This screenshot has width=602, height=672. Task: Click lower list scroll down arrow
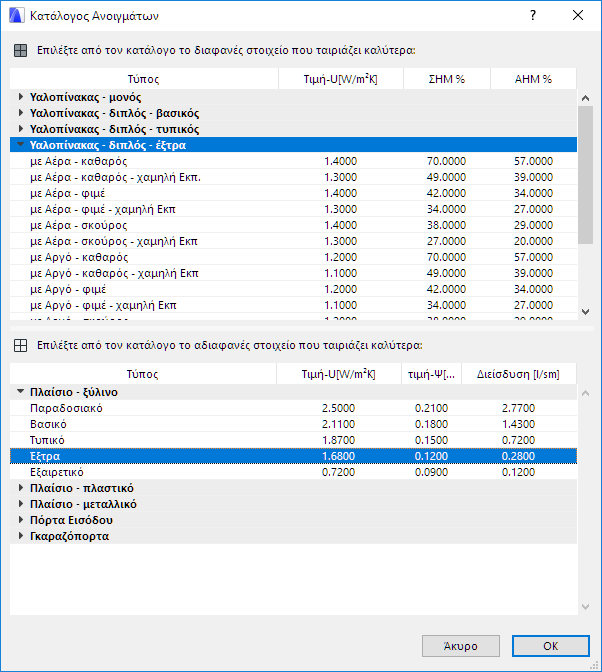coord(585,607)
